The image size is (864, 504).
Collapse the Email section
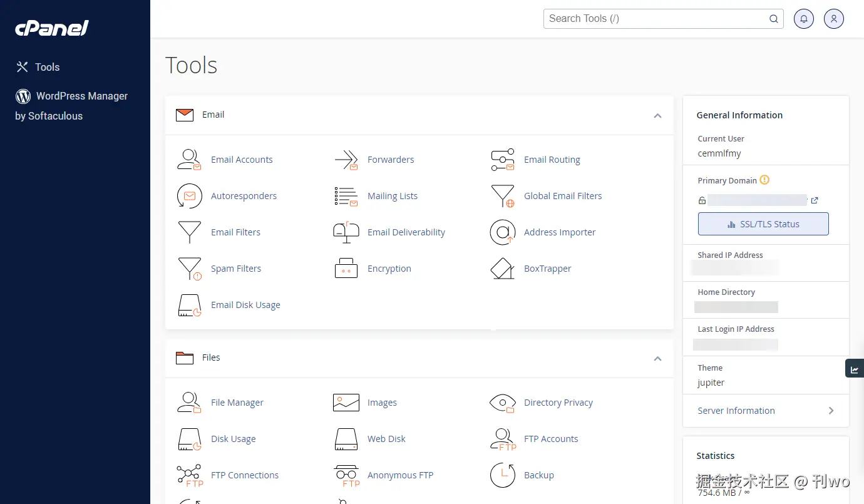point(657,116)
